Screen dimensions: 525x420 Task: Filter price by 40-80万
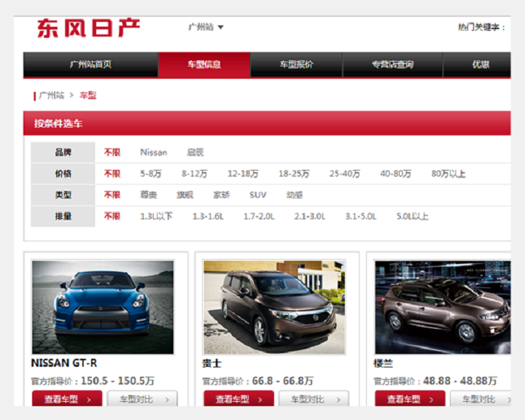tap(396, 174)
